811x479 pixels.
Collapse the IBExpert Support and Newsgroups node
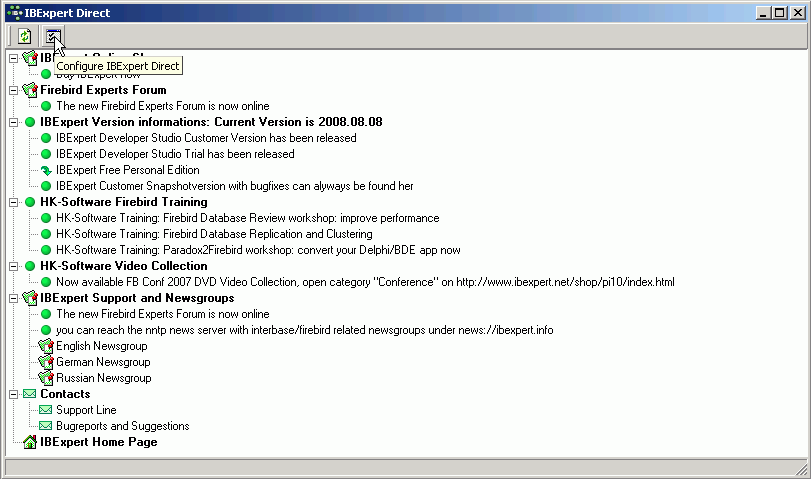[13, 298]
